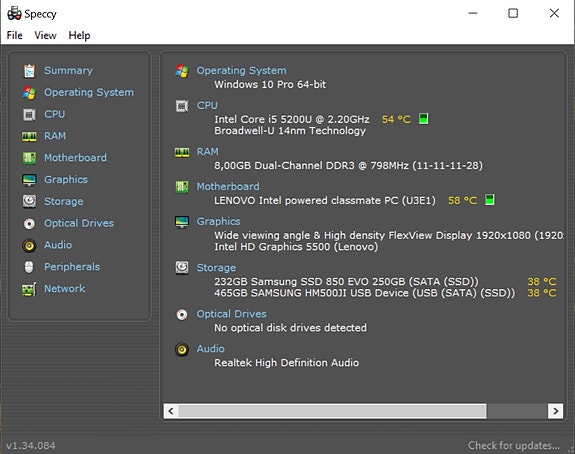Click the Summary clipboard icon in sidebar

[x=29, y=71]
